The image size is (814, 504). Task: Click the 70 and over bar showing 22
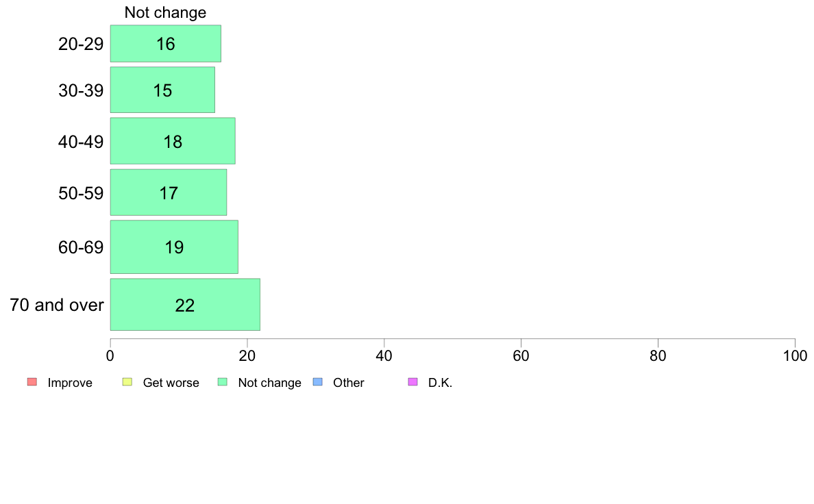185,305
